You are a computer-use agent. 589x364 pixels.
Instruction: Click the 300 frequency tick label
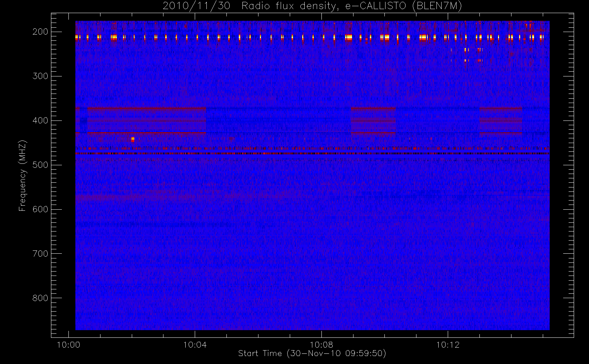click(x=40, y=76)
